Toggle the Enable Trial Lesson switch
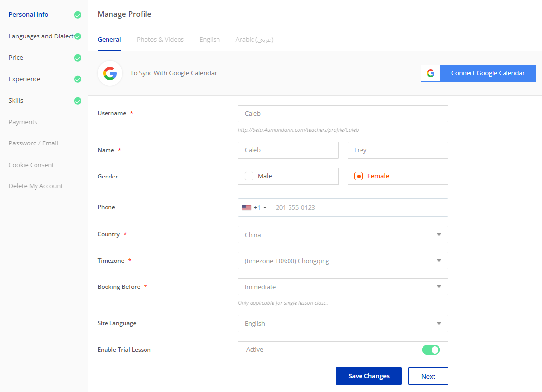 pos(431,350)
